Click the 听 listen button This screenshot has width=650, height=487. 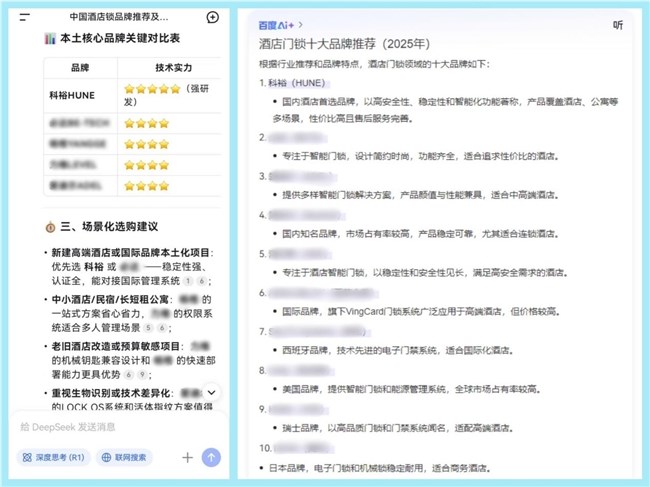pyautogui.click(x=618, y=25)
